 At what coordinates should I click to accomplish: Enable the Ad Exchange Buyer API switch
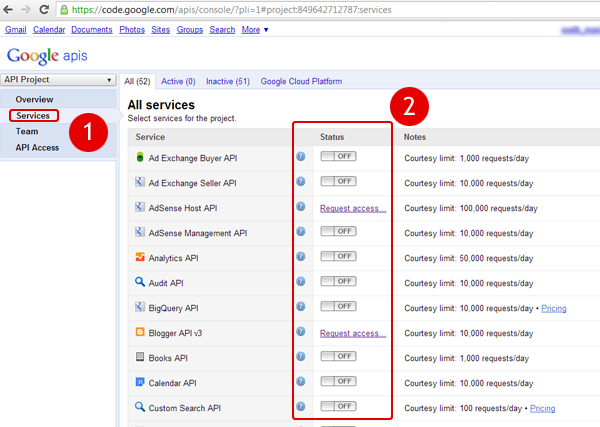338,156
